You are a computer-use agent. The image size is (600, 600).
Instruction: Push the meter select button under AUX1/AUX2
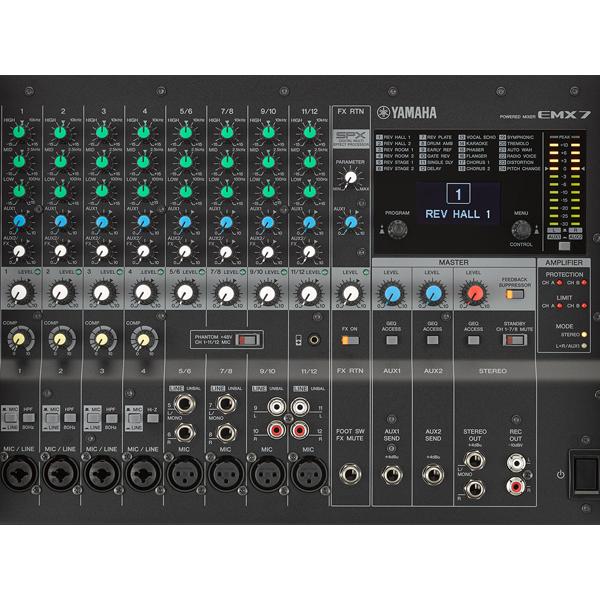pyautogui.click(x=564, y=246)
